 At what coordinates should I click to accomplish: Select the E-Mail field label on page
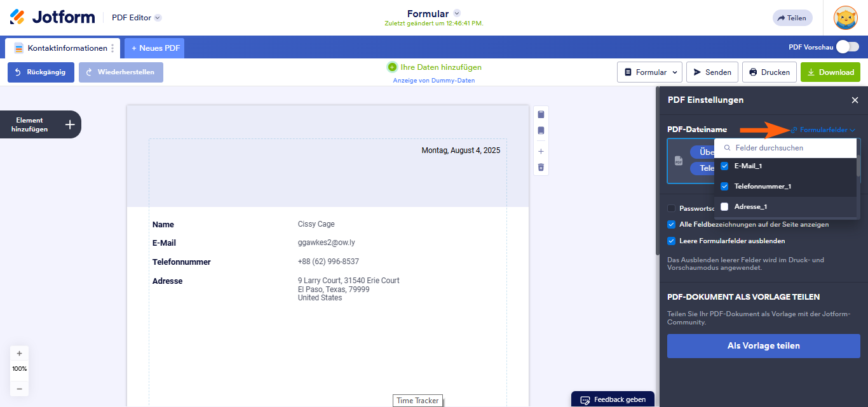click(x=164, y=243)
